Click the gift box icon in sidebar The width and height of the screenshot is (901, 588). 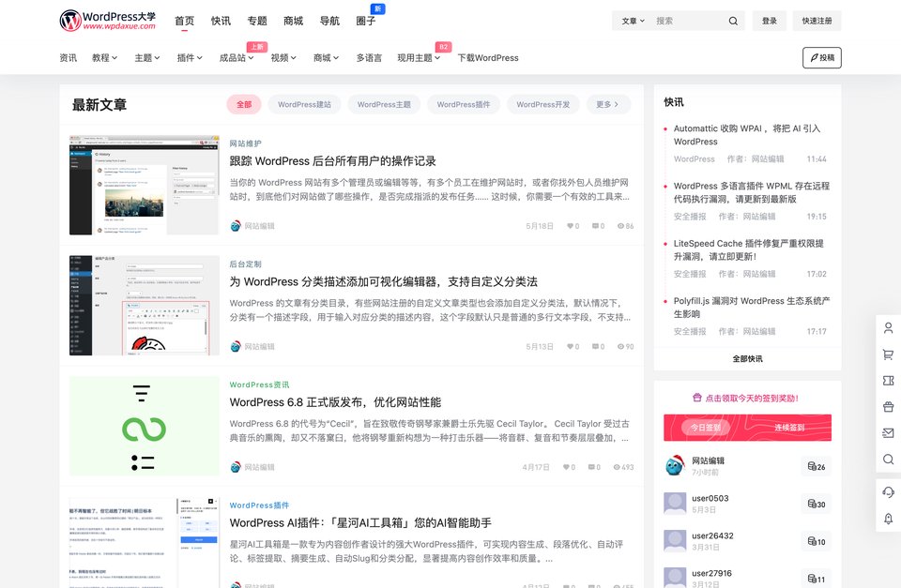(888, 407)
